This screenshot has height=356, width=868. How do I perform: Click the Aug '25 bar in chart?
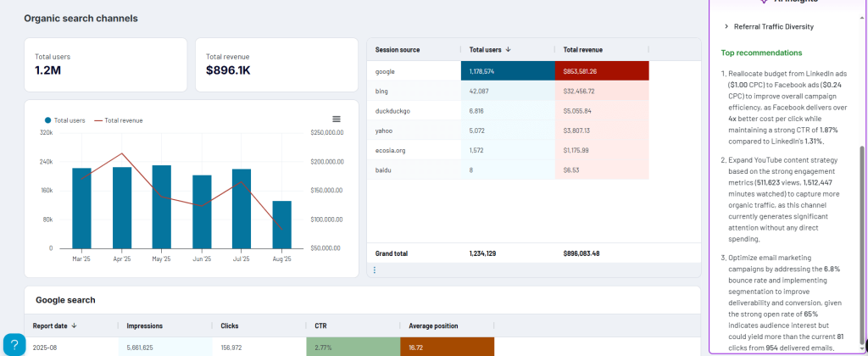pyautogui.click(x=282, y=225)
